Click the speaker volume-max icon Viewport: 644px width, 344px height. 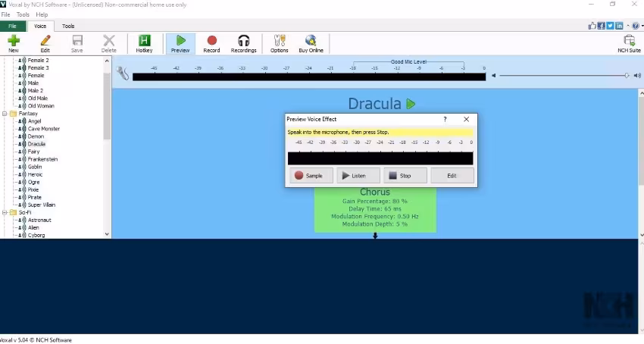(637, 76)
